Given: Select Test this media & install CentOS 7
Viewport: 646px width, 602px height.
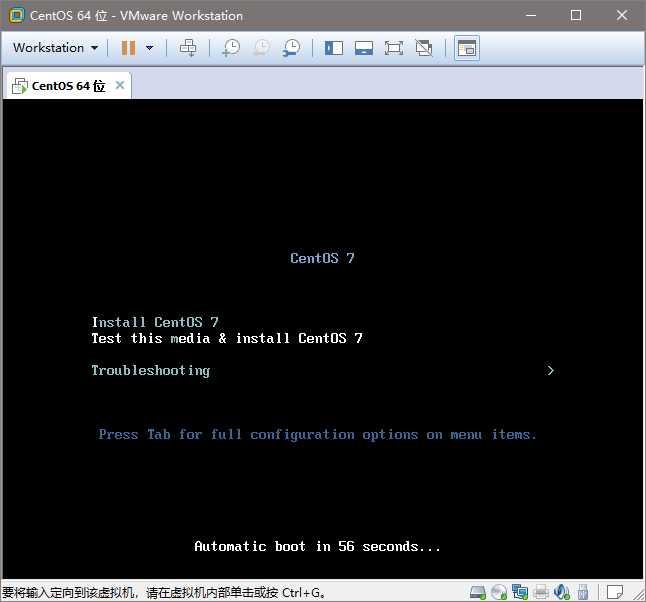Looking at the screenshot, I should 227,338.
